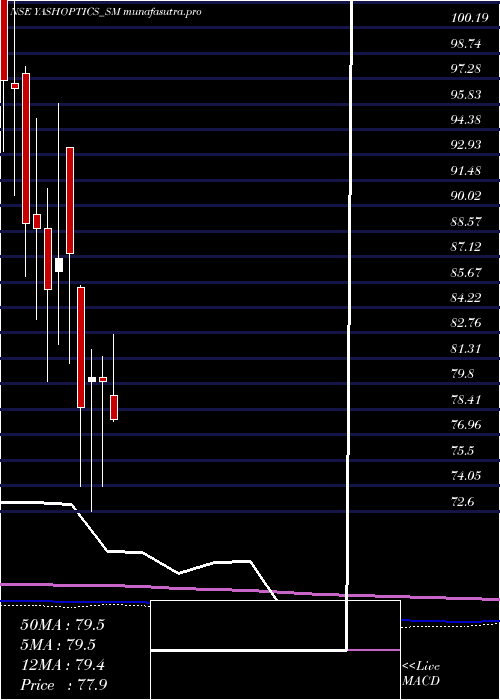Click the 78.41 price axis label
500x700 pixels.
tap(466, 399)
